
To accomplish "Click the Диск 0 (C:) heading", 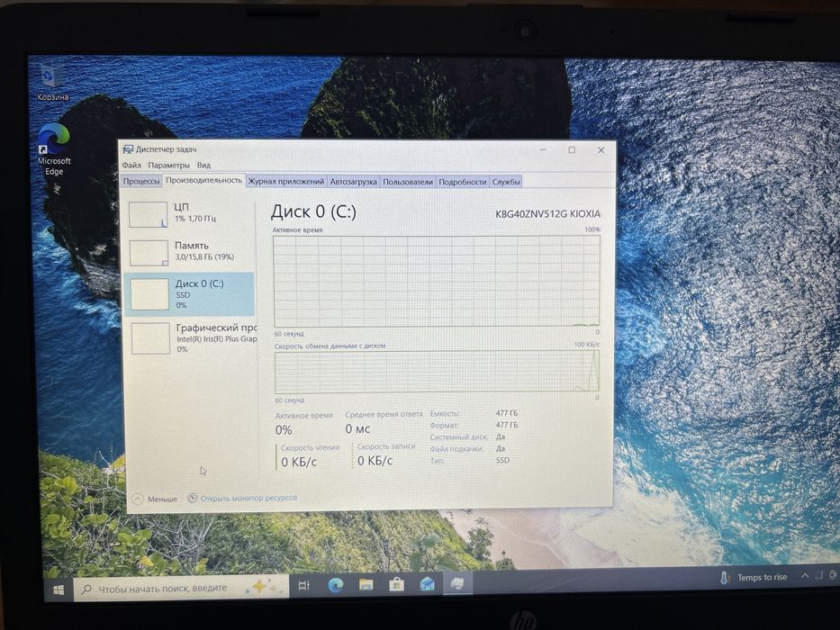I will 313,211.
